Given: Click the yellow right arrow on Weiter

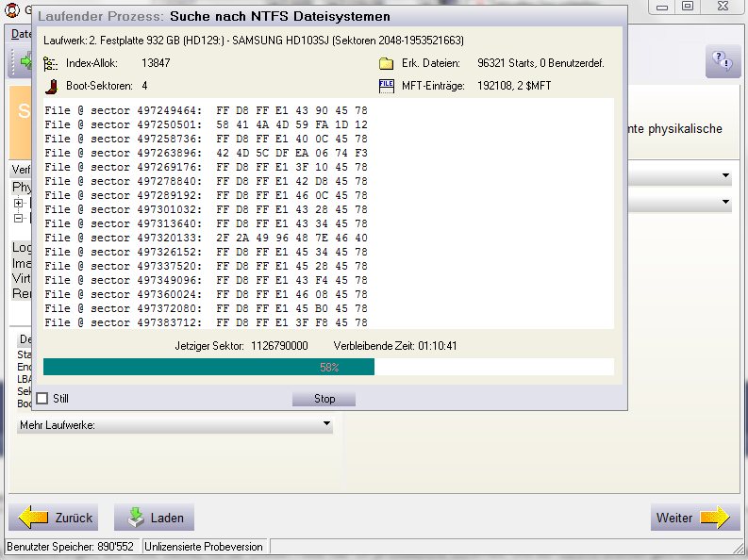Looking at the screenshot, I should (x=714, y=518).
